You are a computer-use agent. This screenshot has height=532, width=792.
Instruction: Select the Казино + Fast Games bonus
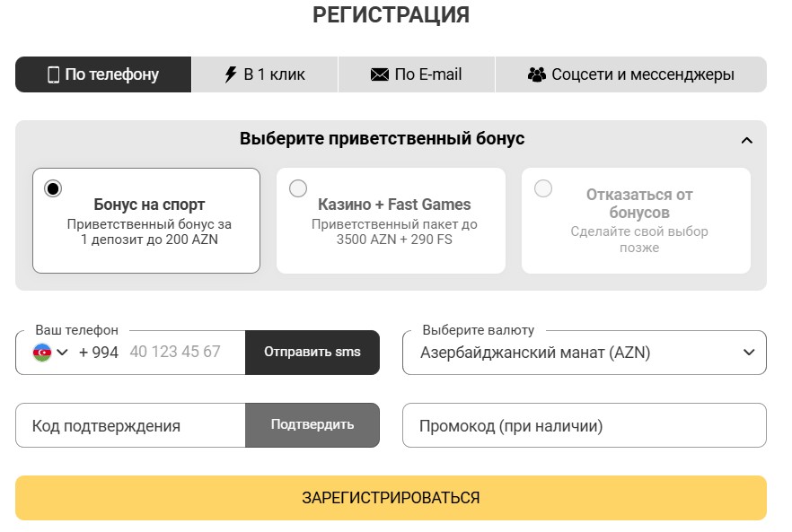pos(297,188)
